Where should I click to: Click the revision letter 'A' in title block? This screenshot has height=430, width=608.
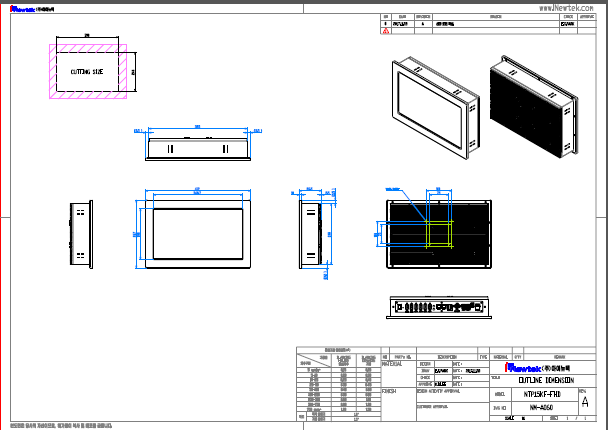585,402
